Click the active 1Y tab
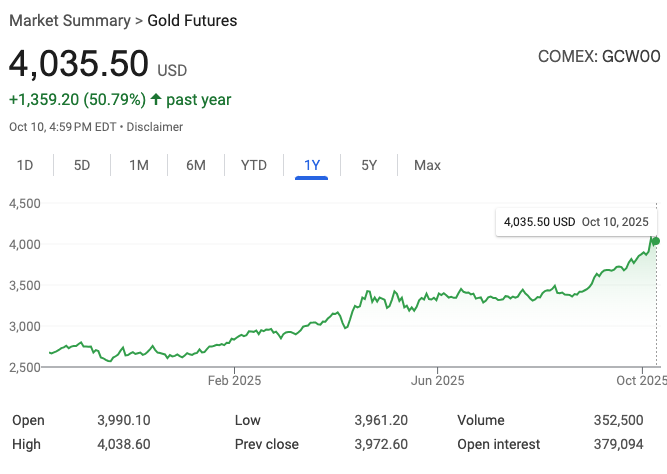This screenshot has height=474, width=667. [312, 165]
